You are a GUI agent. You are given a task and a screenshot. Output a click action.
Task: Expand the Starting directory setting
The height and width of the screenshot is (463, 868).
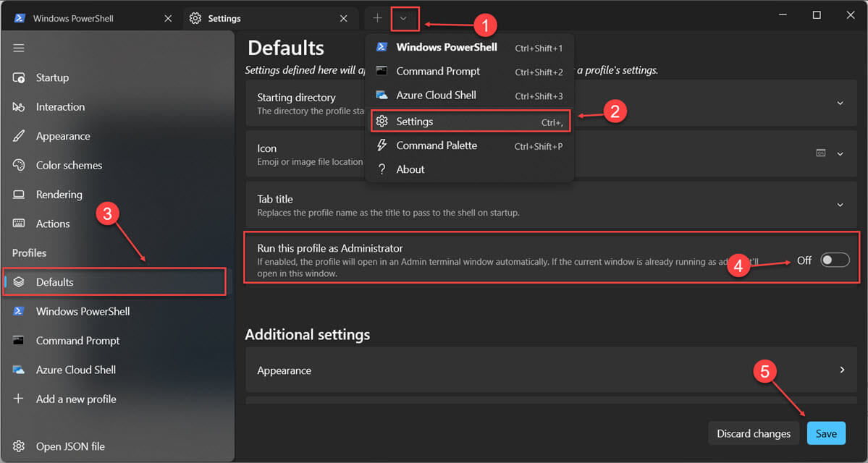[840, 103]
